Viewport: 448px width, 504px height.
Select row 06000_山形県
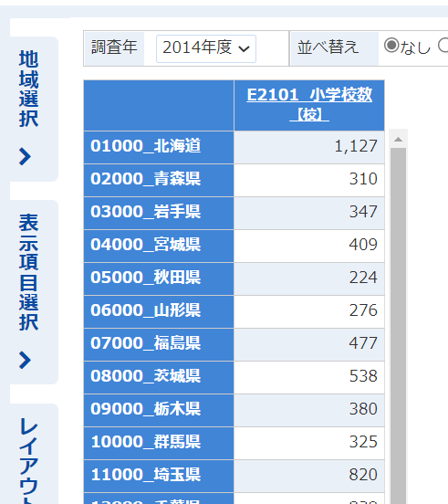[x=159, y=311]
